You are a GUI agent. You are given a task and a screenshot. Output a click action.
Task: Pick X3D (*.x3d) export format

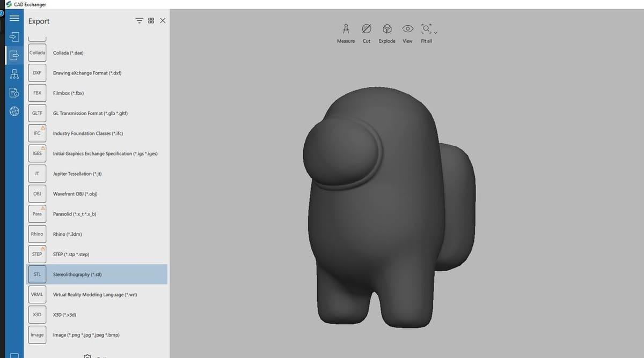[x=97, y=315]
